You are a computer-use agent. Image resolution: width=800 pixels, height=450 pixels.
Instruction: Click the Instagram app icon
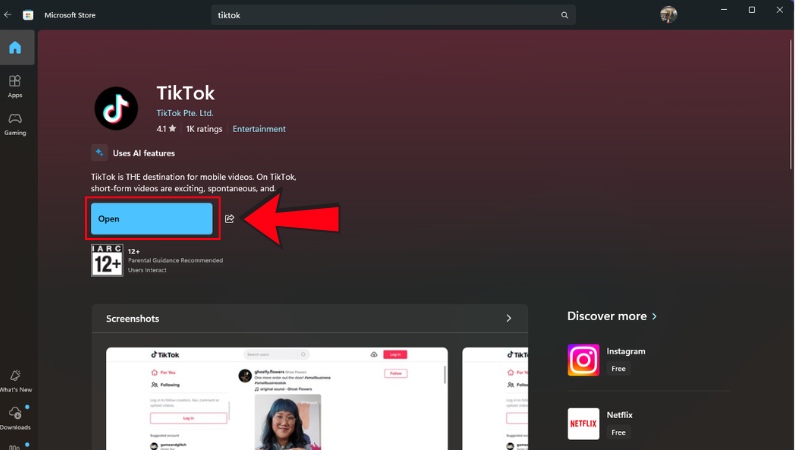click(x=583, y=360)
